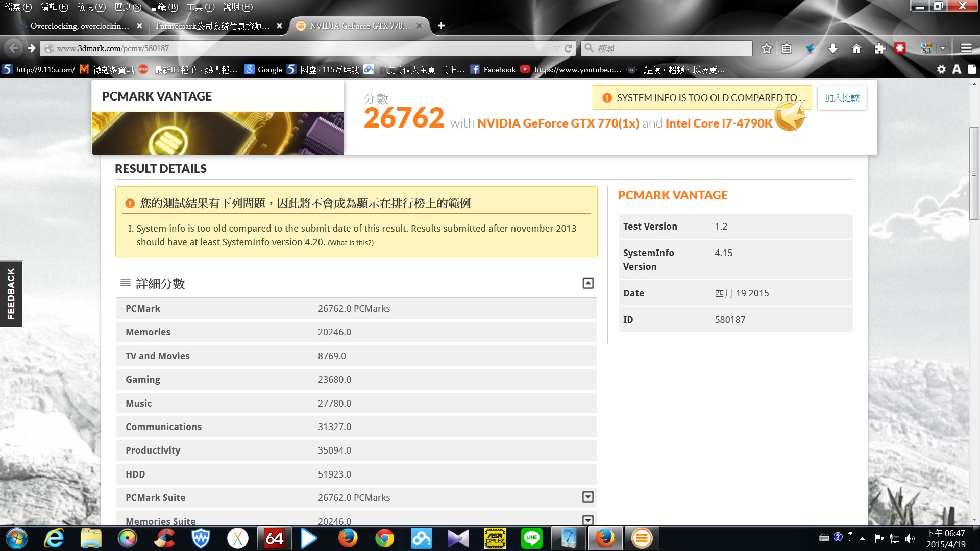The width and height of the screenshot is (980, 551).
Task: Open the dropdown next to Google toolbar icon
Action: click(943, 48)
